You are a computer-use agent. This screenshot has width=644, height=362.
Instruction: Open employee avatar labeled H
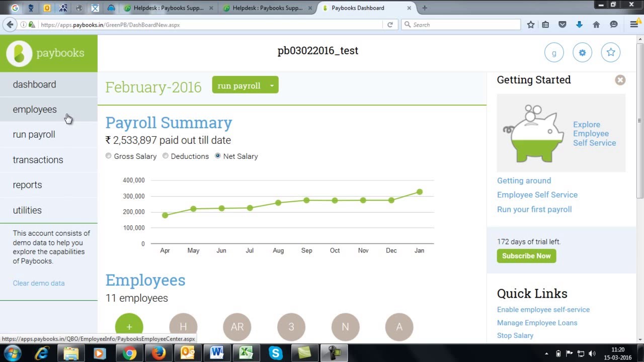pyautogui.click(x=183, y=327)
